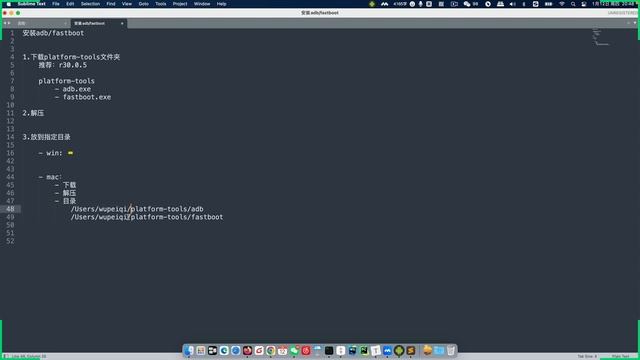Open the Wi-Fi status menu

pos(562,4)
